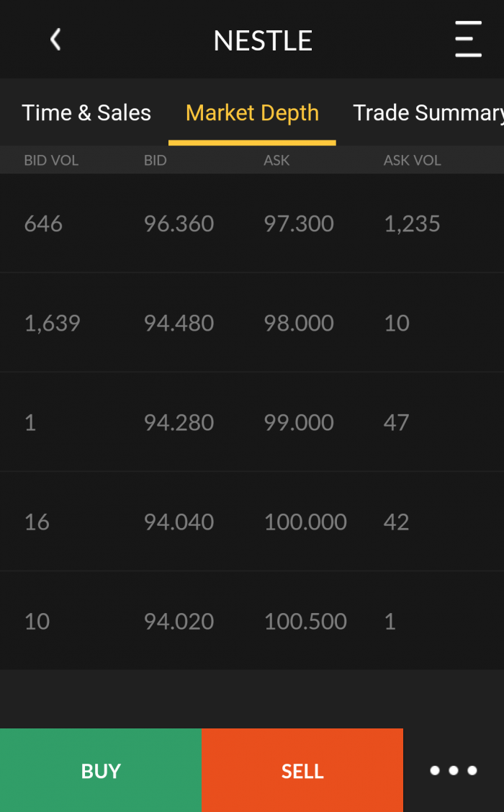Viewport: 504px width, 812px height.
Task: Switch to the Time & Sales tab
Action: (86, 113)
